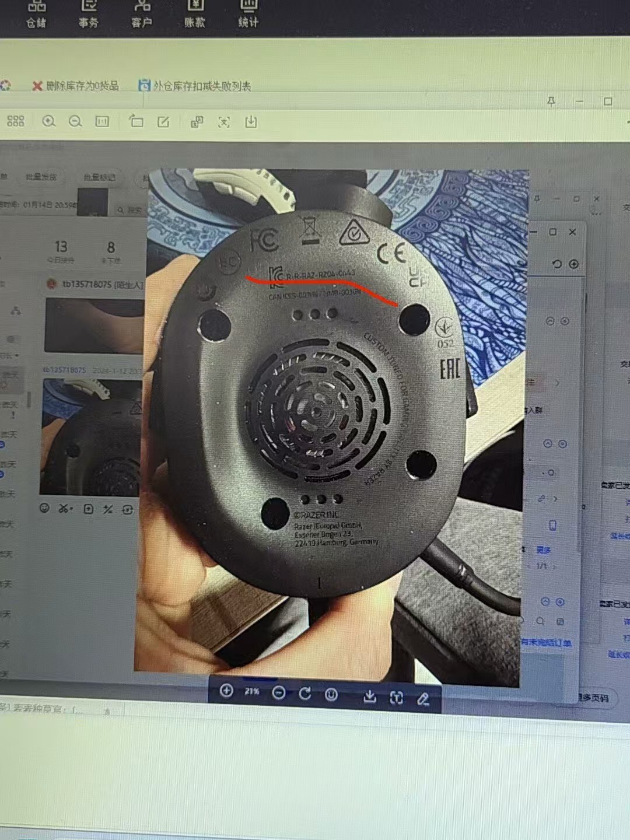
Task: Click the edit image pencil toolbar icon
Action: click(163, 121)
